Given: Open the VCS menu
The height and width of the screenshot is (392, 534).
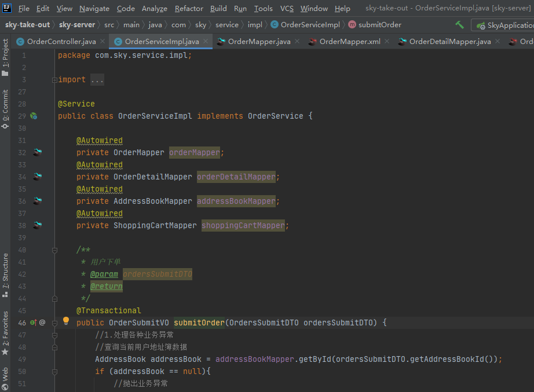Looking at the screenshot, I should pyautogui.click(x=287, y=9).
